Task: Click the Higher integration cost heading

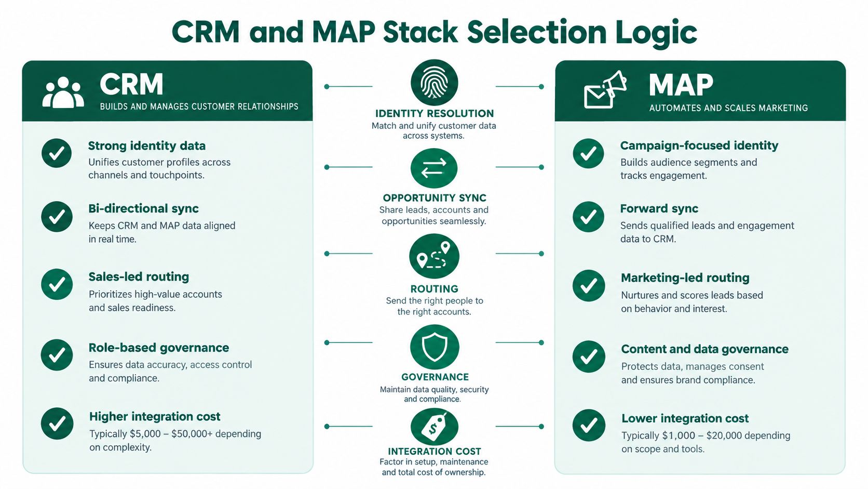Action: pos(155,417)
